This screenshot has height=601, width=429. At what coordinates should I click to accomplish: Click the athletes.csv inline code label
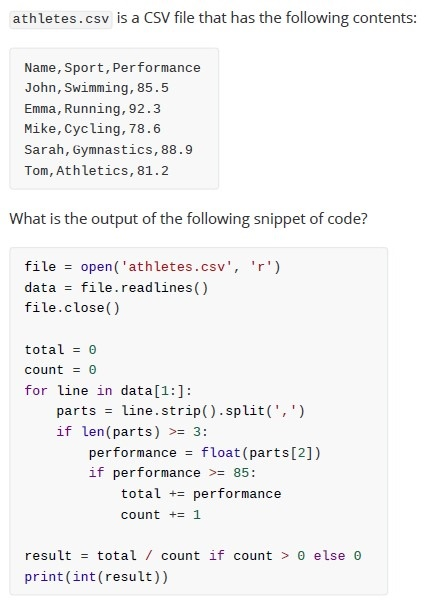(61, 18)
